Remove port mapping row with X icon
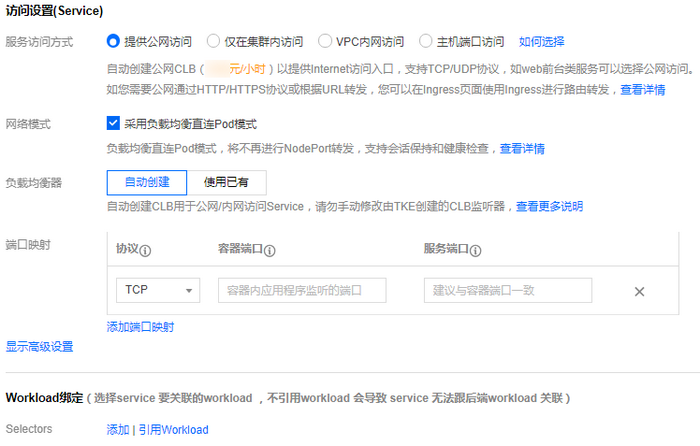Viewport: 700px width, 446px height. point(639,291)
